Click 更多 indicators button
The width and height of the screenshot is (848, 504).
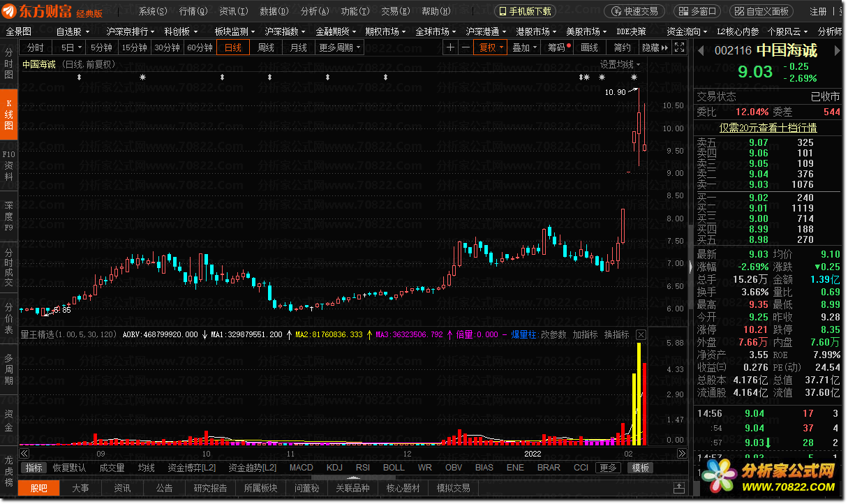tap(608, 468)
